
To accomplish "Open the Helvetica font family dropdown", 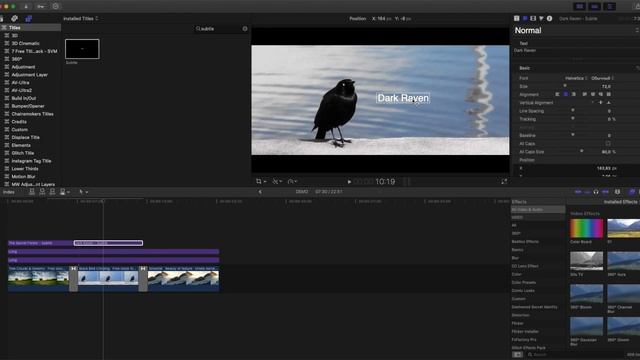I will tap(576, 78).
